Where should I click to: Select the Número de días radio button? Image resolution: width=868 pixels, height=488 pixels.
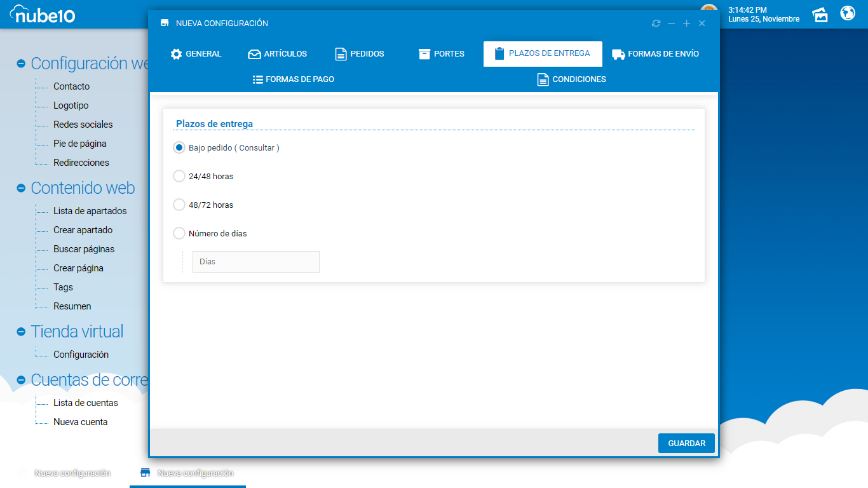179,233
